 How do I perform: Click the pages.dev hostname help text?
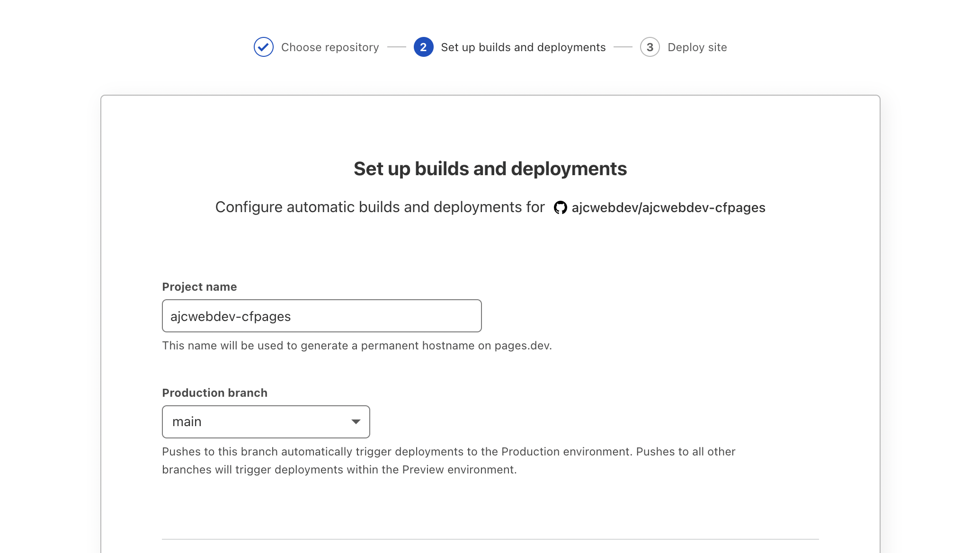tap(357, 346)
